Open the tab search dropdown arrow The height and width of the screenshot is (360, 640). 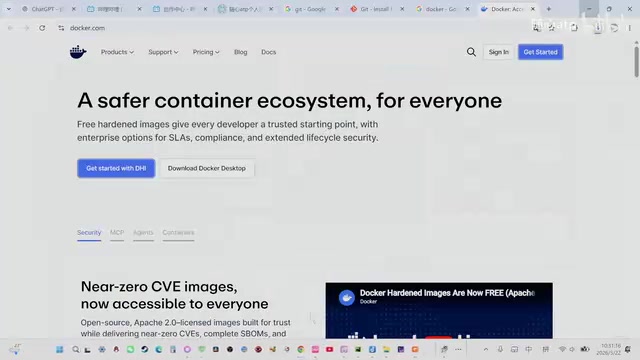(x=9, y=9)
